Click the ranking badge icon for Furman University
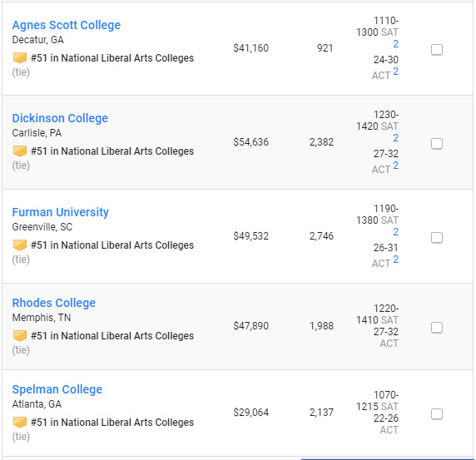This screenshot has width=476, height=460. coord(20,245)
